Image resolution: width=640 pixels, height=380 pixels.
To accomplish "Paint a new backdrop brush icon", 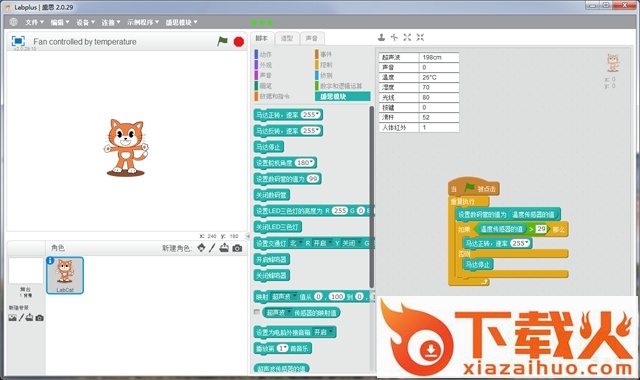I will point(21,318).
